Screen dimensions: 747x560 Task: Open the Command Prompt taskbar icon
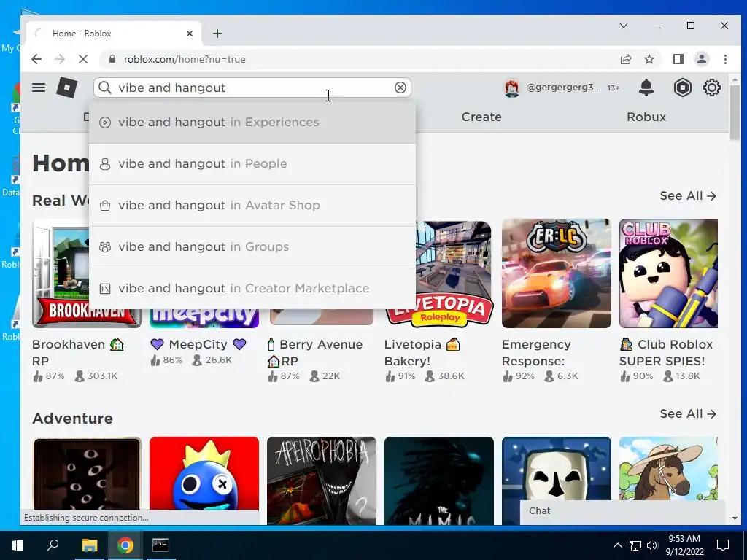160,545
